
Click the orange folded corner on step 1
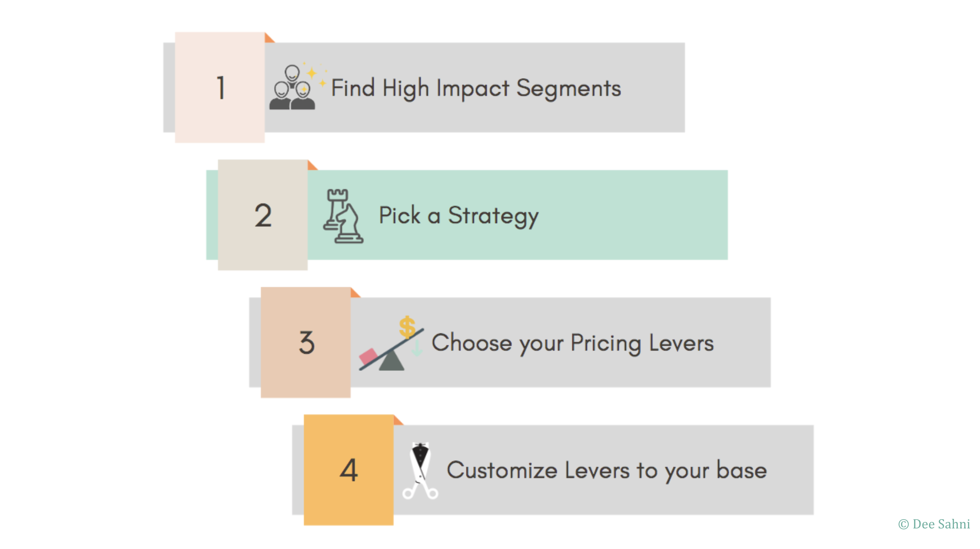(x=269, y=38)
